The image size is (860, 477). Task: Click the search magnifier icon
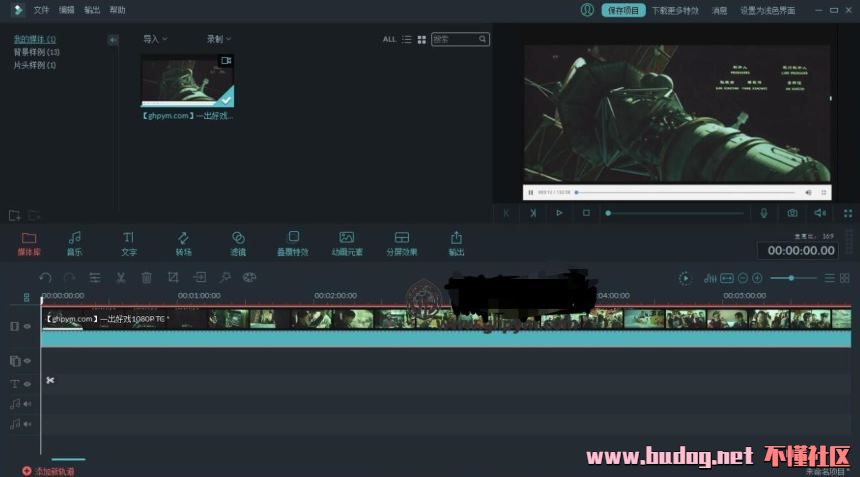(482, 39)
